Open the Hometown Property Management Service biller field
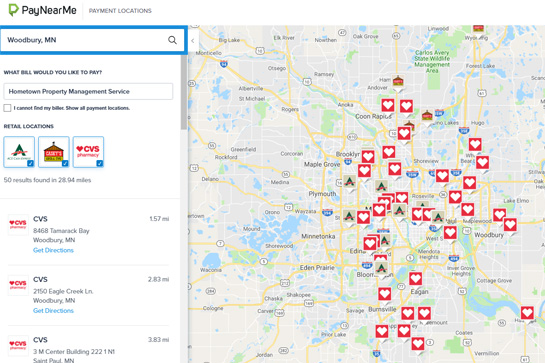Viewport: 545px width, 363px height. 88,91
